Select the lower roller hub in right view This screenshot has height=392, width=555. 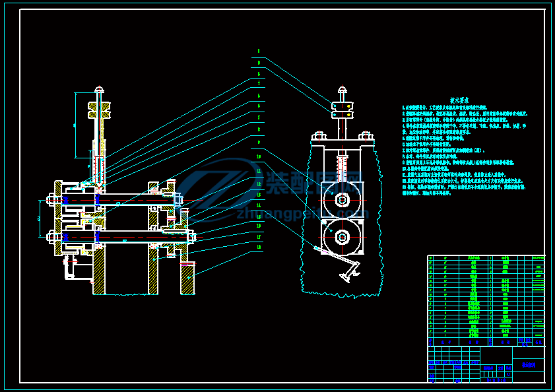(x=343, y=238)
